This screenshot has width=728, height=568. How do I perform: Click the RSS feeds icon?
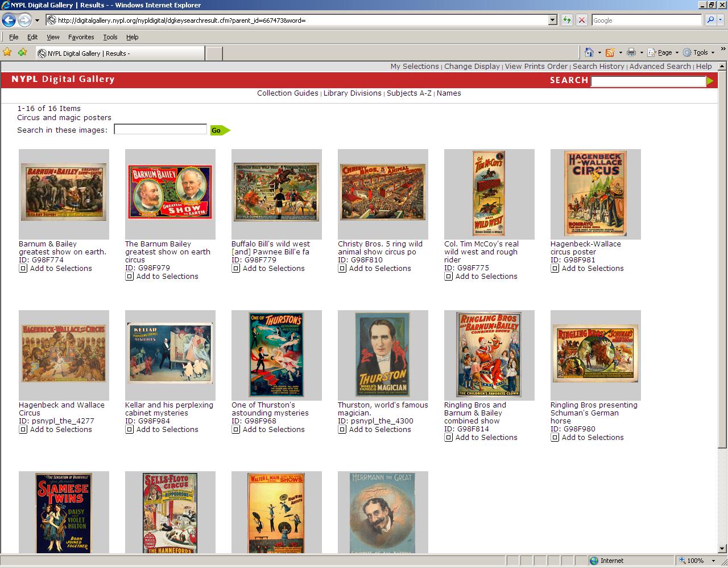click(x=610, y=52)
